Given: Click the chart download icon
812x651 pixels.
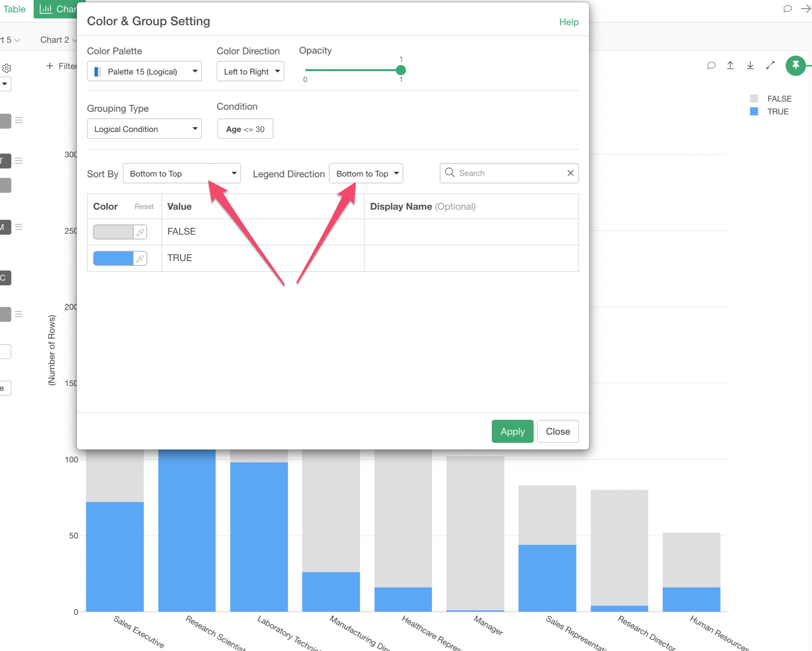Looking at the screenshot, I should click(x=750, y=65).
